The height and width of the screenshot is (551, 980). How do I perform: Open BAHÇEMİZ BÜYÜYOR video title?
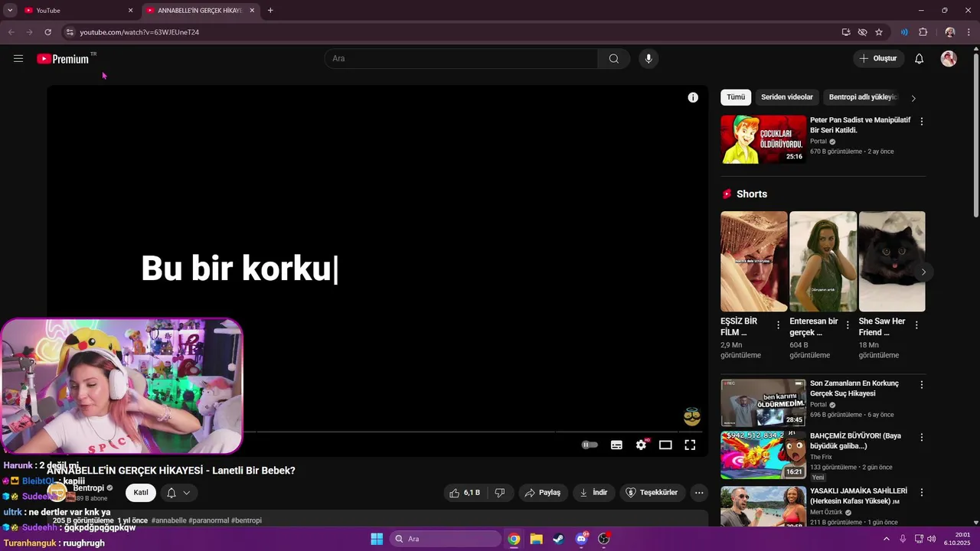click(855, 441)
